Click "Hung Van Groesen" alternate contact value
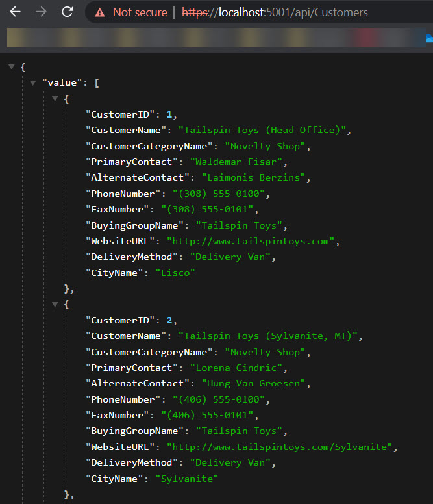The width and height of the screenshot is (433, 504). tap(253, 383)
